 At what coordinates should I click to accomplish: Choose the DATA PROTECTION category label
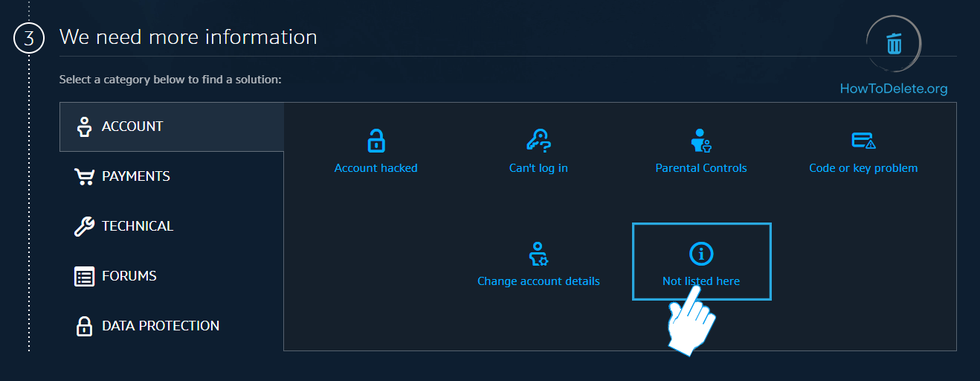[x=161, y=326]
